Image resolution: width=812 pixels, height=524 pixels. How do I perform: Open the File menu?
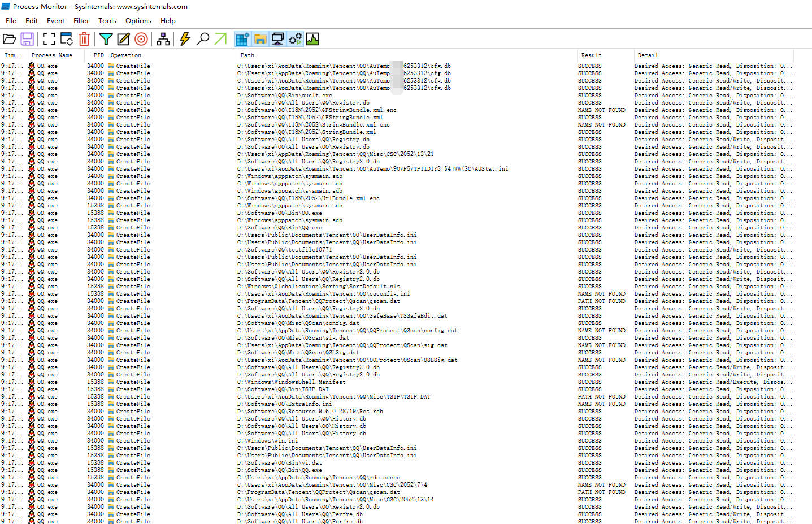(x=11, y=21)
